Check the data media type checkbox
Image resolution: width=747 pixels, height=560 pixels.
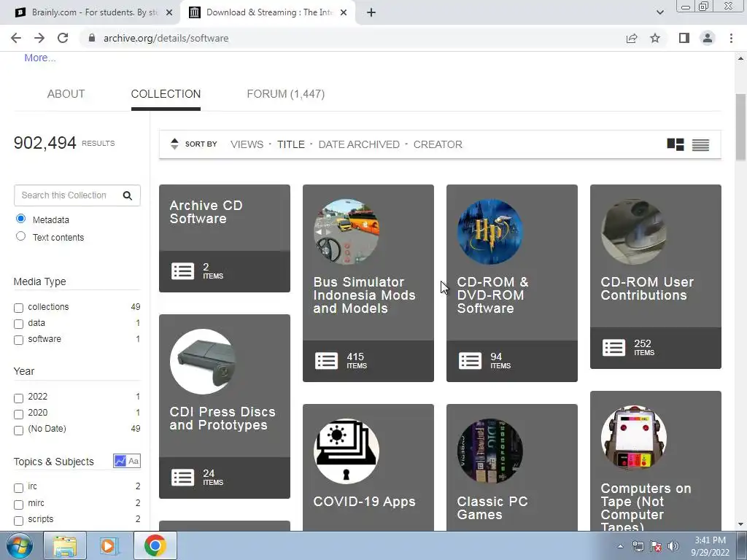[x=18, y=324]
